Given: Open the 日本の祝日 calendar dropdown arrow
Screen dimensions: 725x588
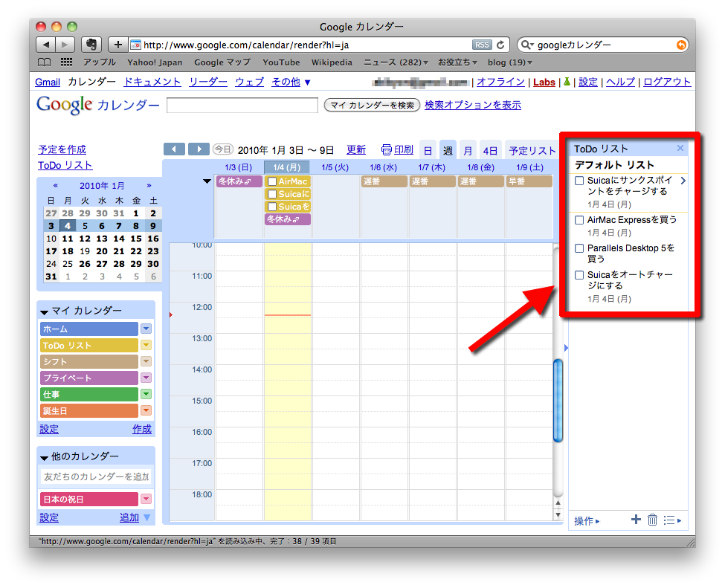Looking at the screenshot, I should [x=146, y=499].
